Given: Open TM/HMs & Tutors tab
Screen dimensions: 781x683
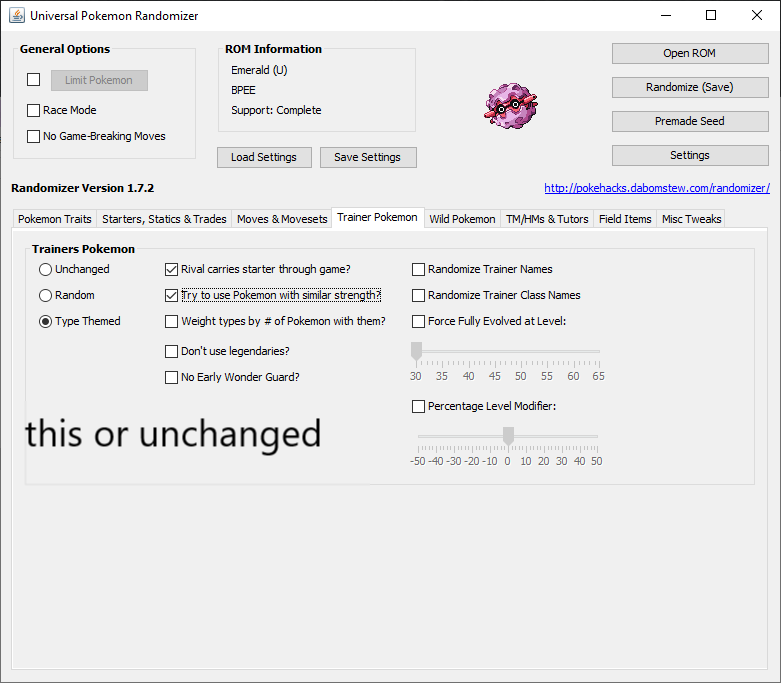Looking at the screenshot, I should tap(547, 219).
